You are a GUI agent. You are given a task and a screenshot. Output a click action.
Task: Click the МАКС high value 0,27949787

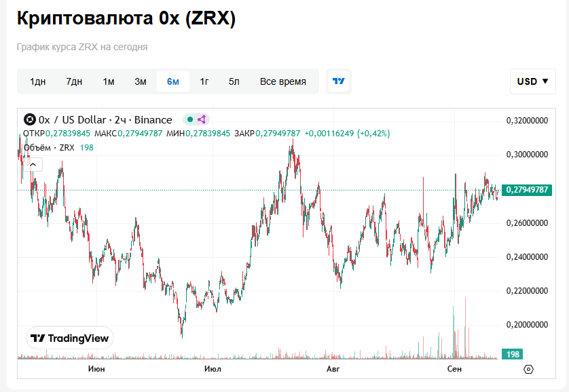140,134
